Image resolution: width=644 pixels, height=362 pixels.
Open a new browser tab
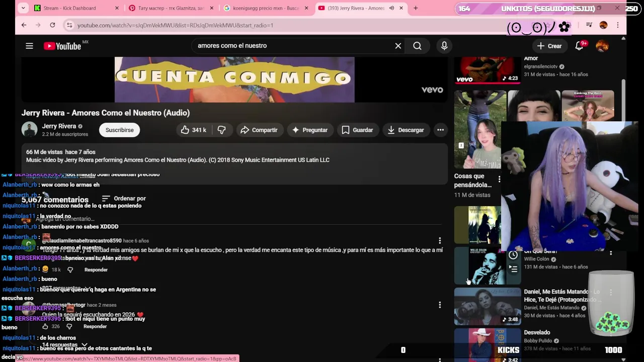tap(416, 8)
